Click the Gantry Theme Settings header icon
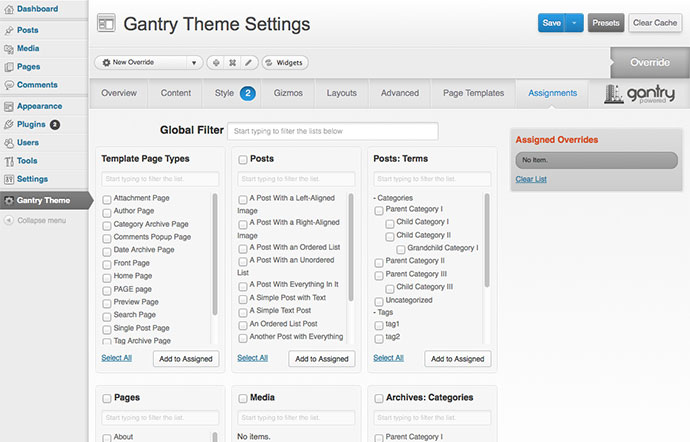 (106, 23)
